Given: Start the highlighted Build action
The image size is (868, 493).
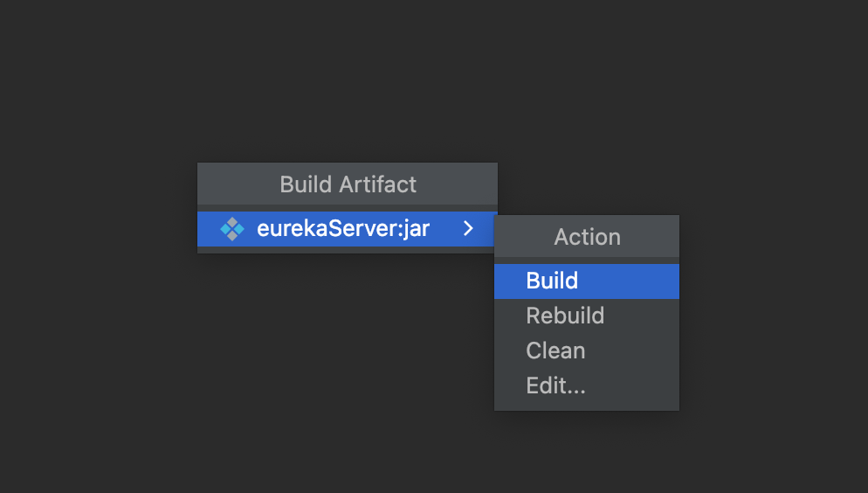Looking at the screenshot, I should click(x=586, y=281).
